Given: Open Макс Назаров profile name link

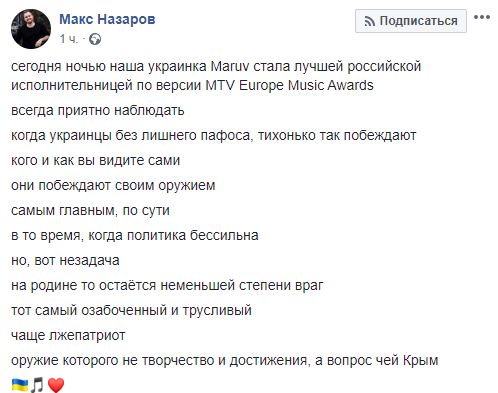Looking at the screenshot, I should tap(107, 19).
